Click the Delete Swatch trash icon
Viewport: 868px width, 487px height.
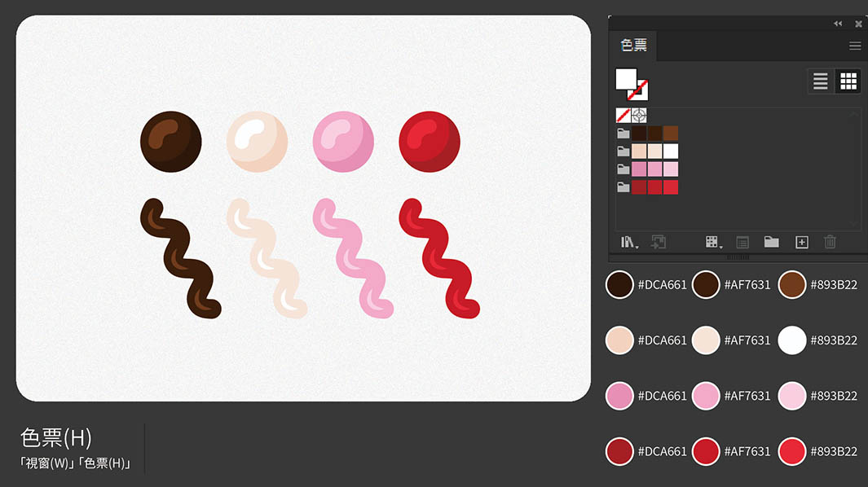tap(830, 242)
